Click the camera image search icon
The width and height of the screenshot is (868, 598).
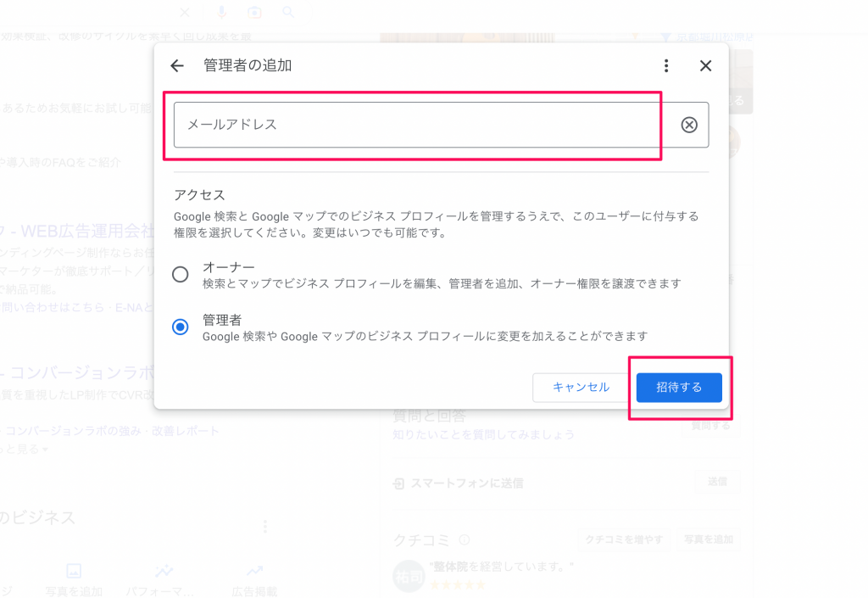(x=254, y=12)
